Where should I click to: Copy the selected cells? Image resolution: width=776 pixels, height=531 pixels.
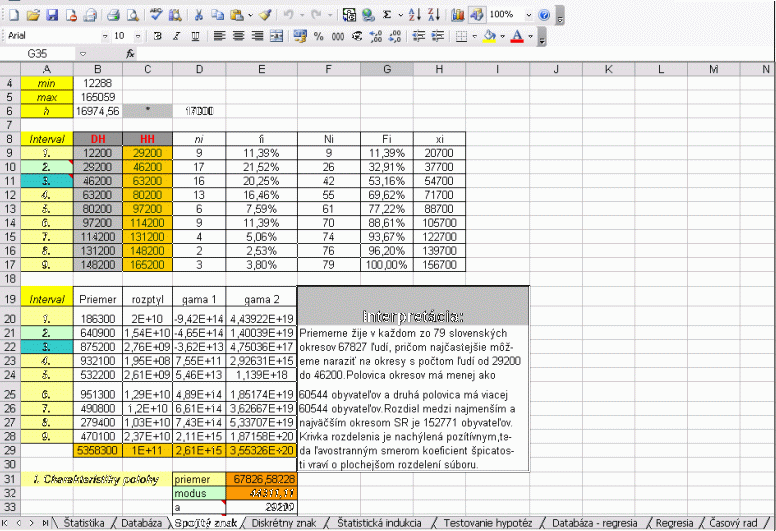pos(217,15)
